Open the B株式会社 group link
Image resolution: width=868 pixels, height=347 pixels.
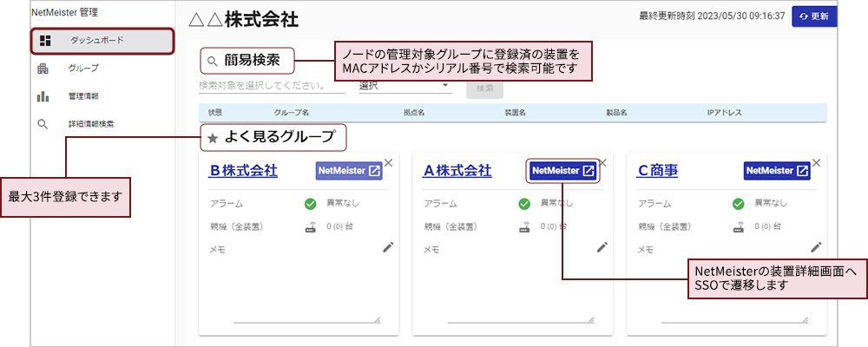click(243, 171)
